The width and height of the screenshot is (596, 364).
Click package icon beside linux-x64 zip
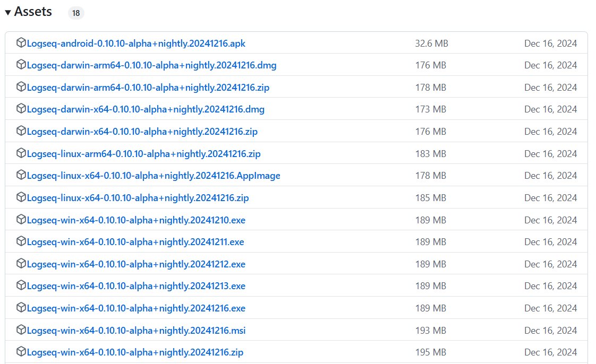(x=21, y=197)
